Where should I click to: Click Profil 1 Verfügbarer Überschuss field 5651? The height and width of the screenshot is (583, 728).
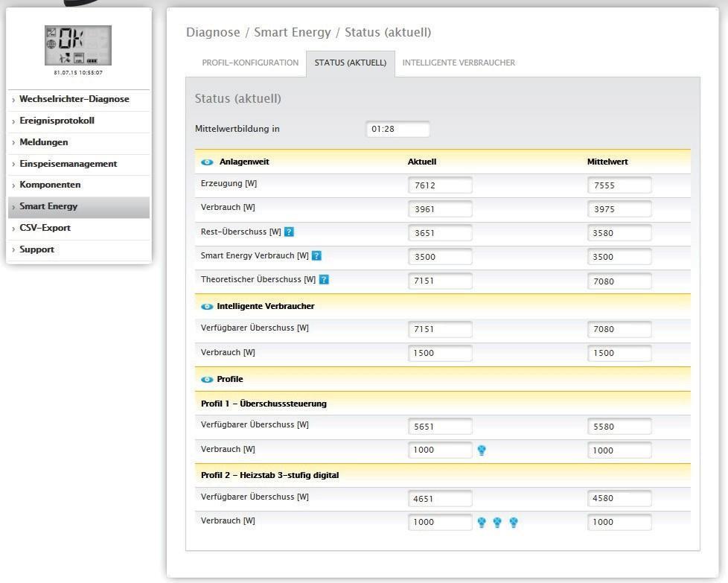tap(440, 427)
